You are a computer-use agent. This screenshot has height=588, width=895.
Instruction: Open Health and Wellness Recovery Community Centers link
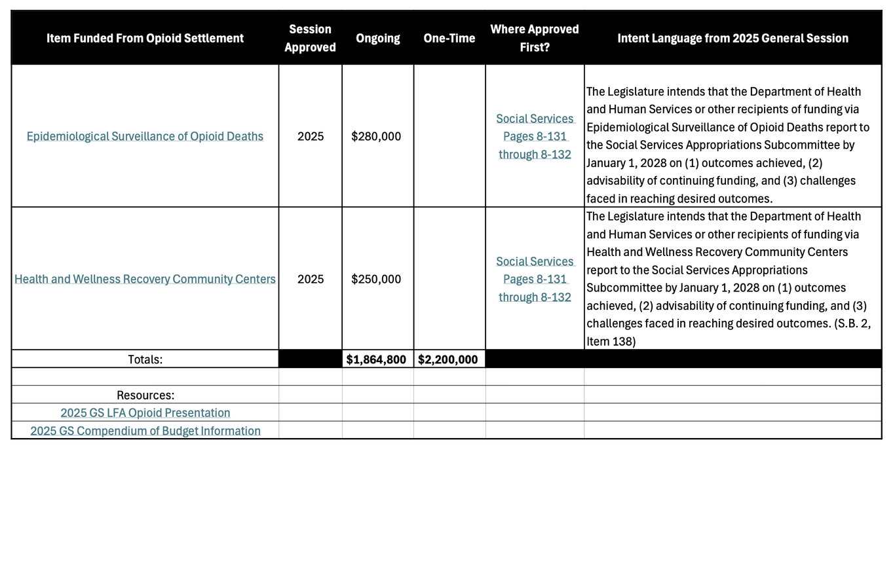145,279
